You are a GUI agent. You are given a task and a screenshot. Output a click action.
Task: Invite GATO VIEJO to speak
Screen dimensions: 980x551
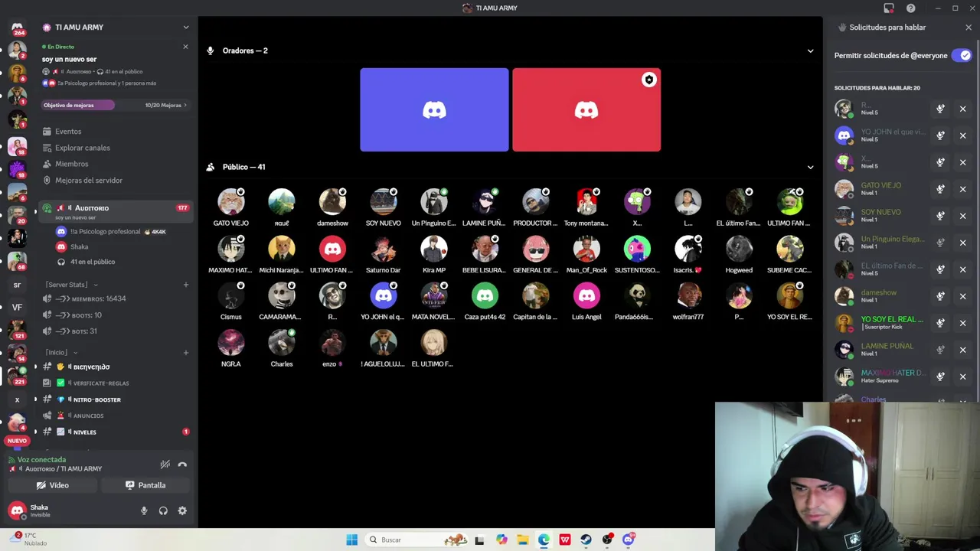[940, 189]
